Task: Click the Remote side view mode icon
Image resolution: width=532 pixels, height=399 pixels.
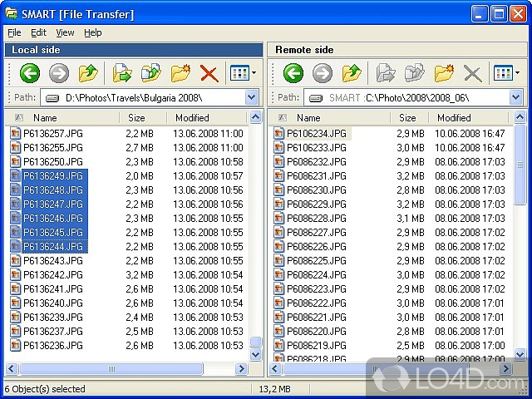Action: pos(503,72)
